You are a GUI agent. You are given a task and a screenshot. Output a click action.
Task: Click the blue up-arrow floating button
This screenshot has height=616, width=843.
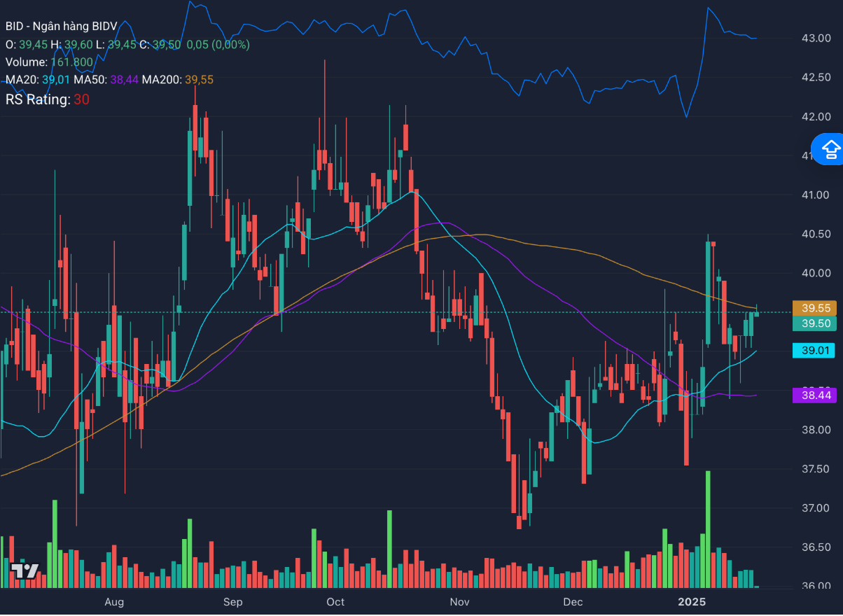(x=830, y=148)
